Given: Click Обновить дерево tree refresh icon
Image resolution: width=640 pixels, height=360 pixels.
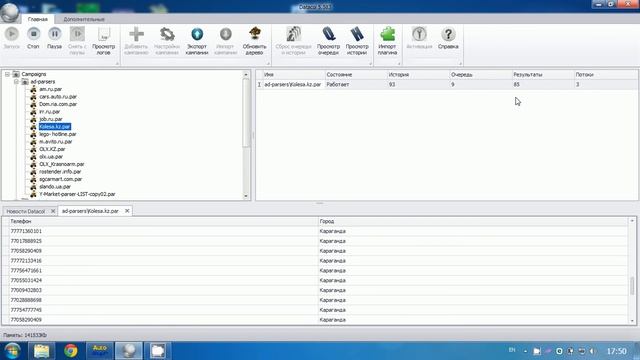Looking at the screenshot, I should point(254,34).
